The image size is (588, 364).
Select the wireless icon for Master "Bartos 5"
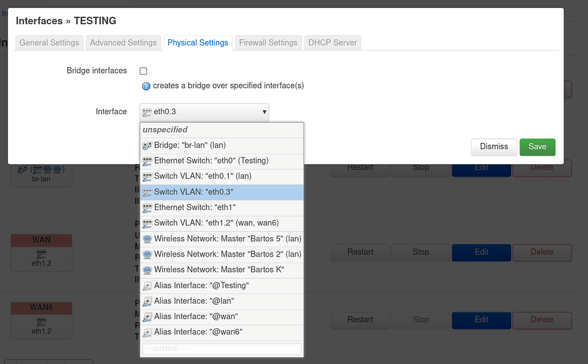click(x=146, y=239)
